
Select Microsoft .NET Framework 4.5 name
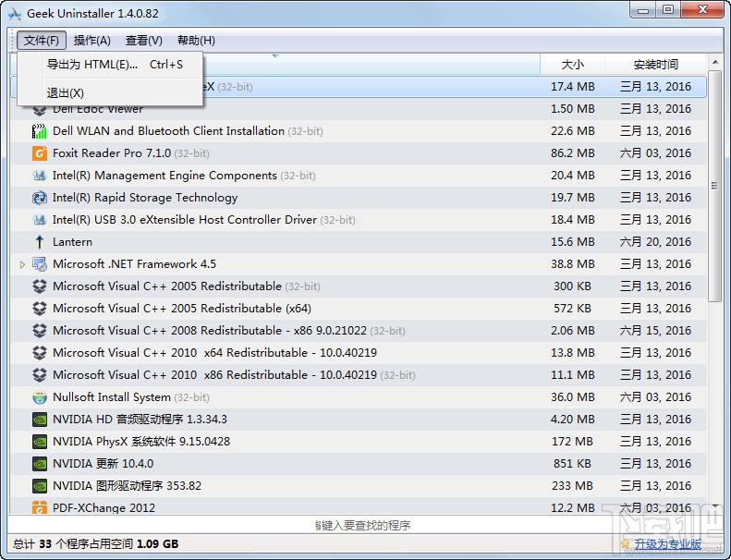[x=134, y=264]
